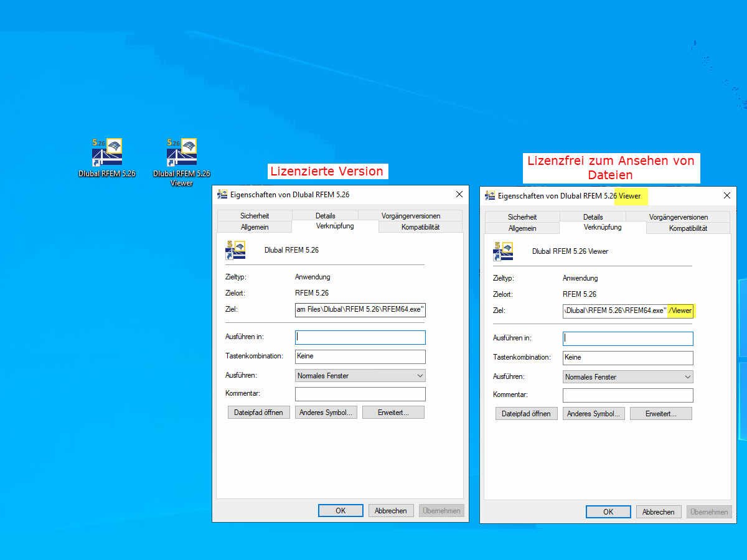Click Tastenkombination field in the RFEM 5.26 window
The width and height of the screenshot is (747, 560).
(360, 357)
